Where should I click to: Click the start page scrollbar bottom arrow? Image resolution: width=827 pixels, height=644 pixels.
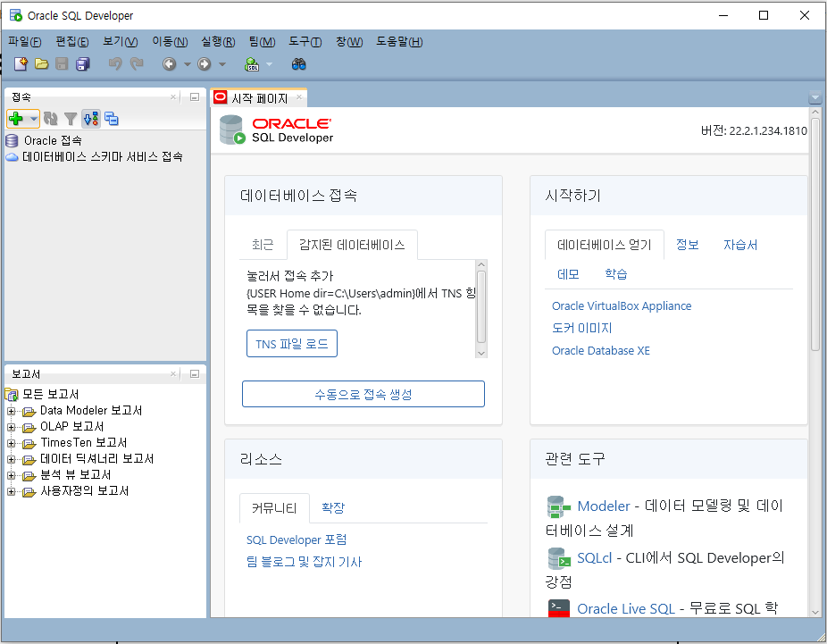pos(814,613)
